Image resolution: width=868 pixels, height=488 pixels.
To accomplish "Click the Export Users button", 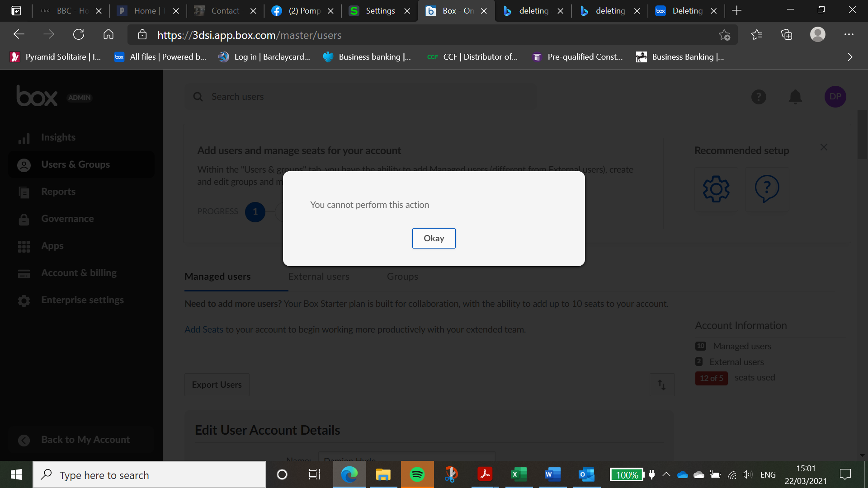I will (x=217, y=385).
